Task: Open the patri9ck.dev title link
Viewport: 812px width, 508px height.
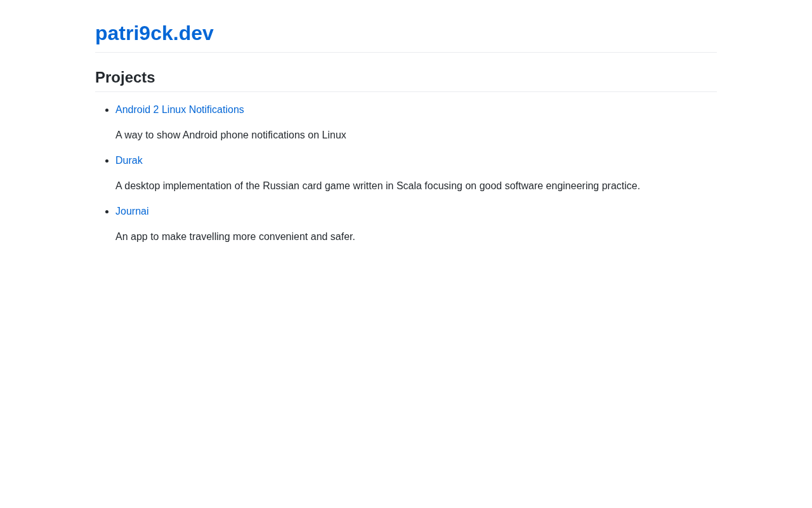Action: pos(154,33)
